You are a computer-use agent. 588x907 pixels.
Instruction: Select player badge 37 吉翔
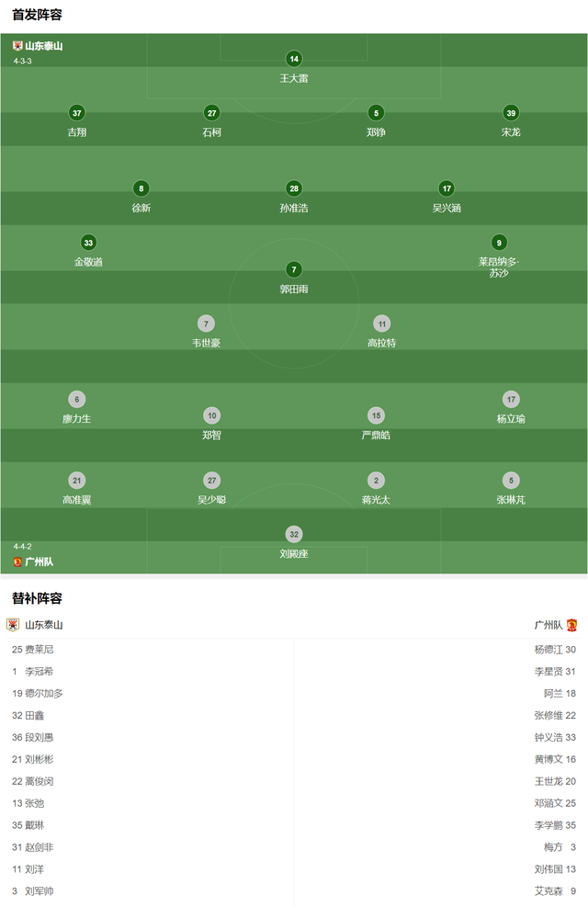click(x=77, y=113)
